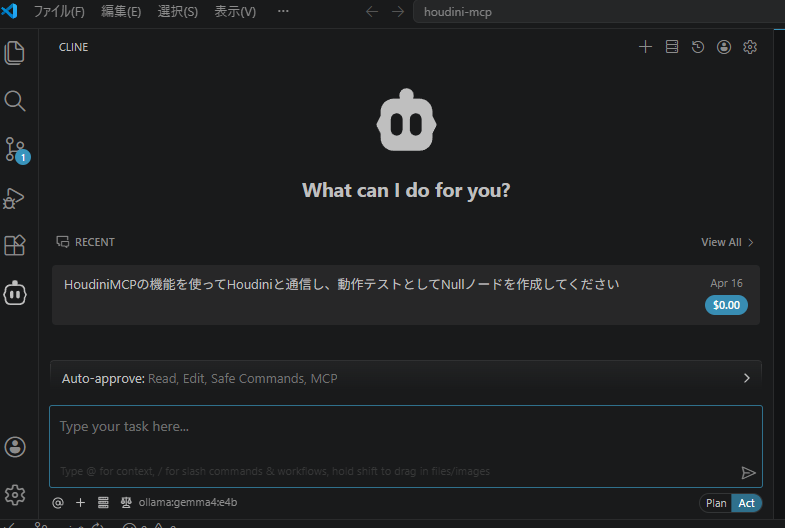Start a new Cline task with plus icon
This screenshot has width=785, height=528.
tap(645, 47)
